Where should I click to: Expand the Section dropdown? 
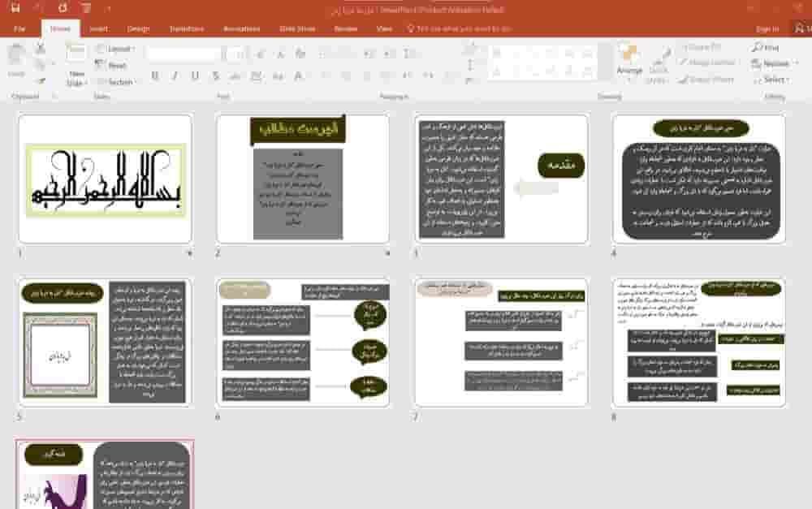click(x=116, y=82)
